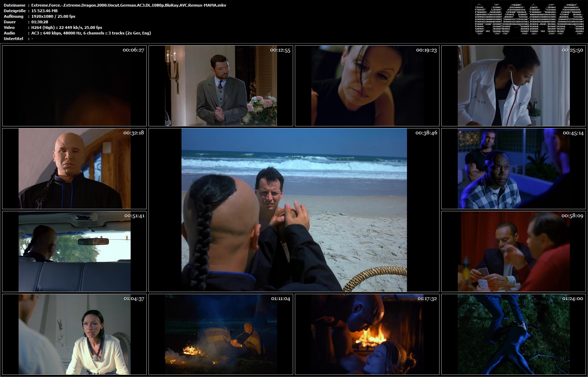Click the duration value 01:30:28
588x377 pixels.
click(40, 22)
